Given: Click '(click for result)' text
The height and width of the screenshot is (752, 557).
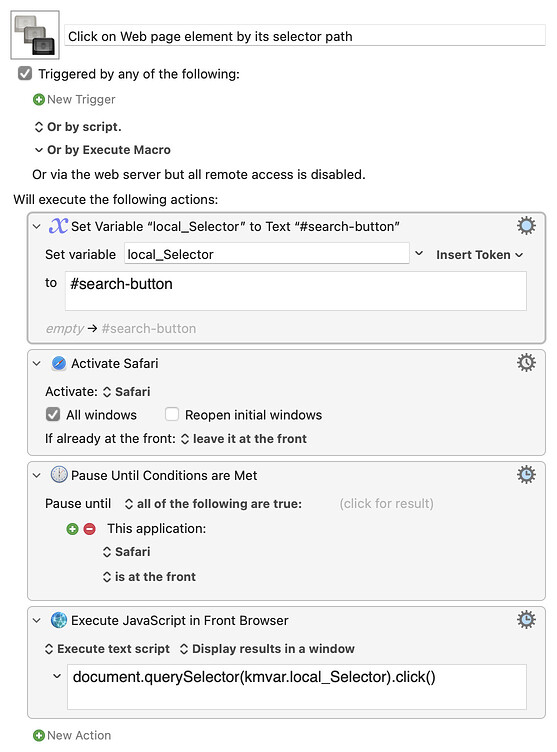Looking at the screenshot, I should point(386,504).
